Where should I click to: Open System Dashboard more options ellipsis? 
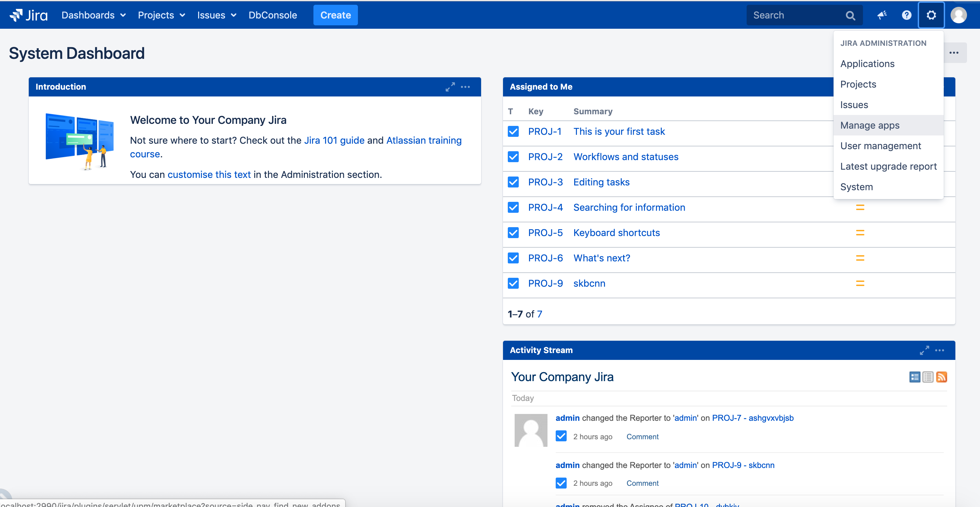pyautogui.click(x=954, y=53)
